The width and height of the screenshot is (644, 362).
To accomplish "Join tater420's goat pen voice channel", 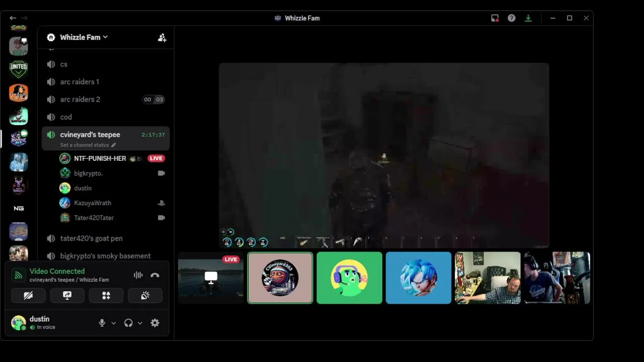I will tap(106, 238).
